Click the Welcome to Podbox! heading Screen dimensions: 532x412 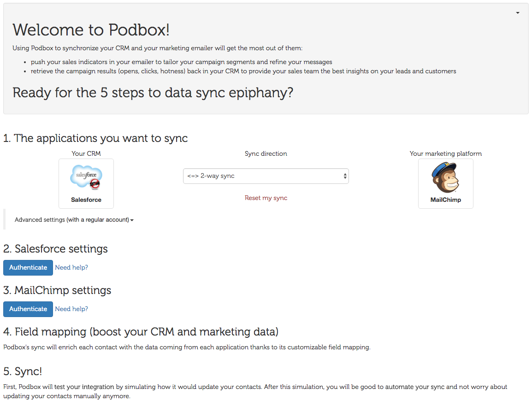tap(91, 30)
